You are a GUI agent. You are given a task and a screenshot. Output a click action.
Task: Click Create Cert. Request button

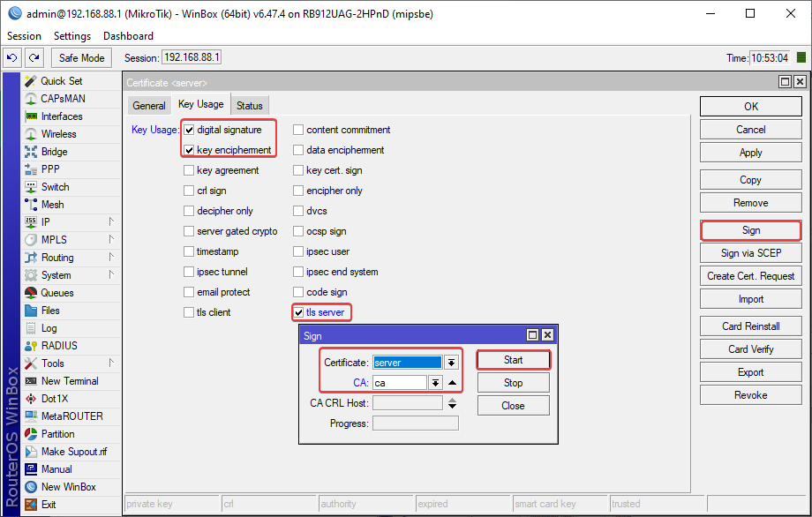point(751,276)
